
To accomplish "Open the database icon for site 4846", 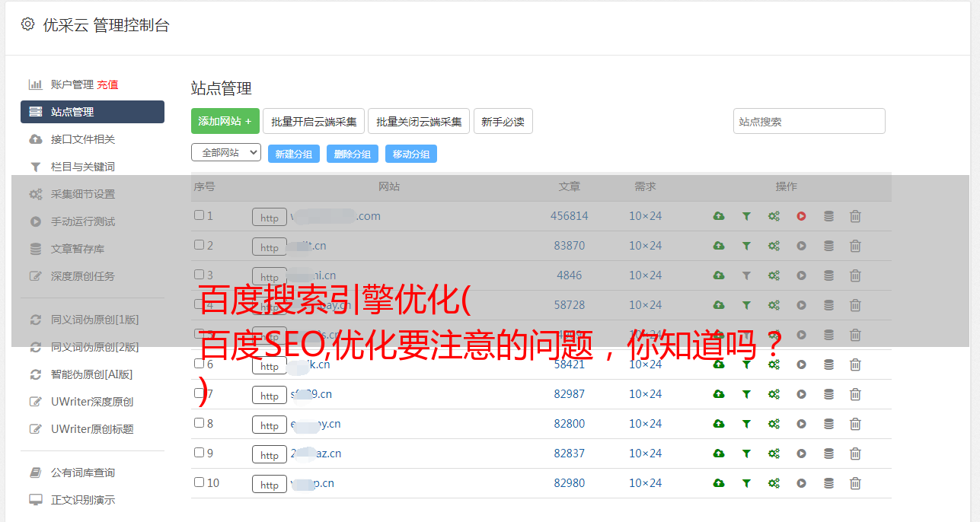I will pos(828,275).
